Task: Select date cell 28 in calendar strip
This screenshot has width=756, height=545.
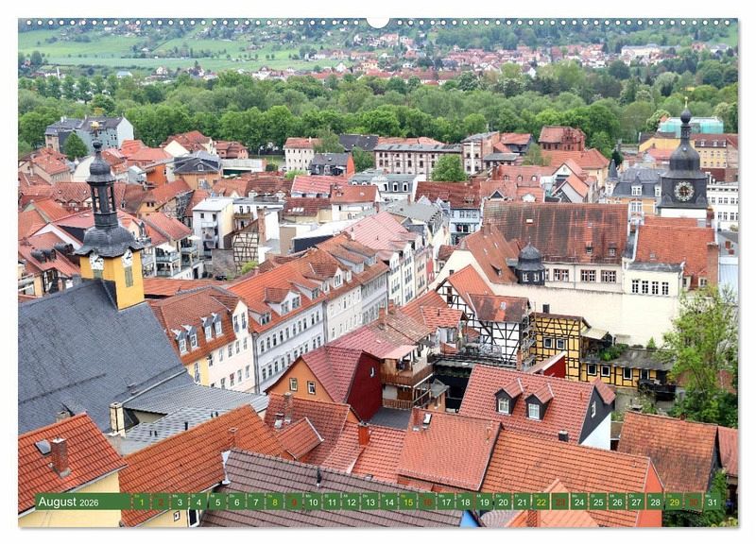Action: click(x=656, y=502)
